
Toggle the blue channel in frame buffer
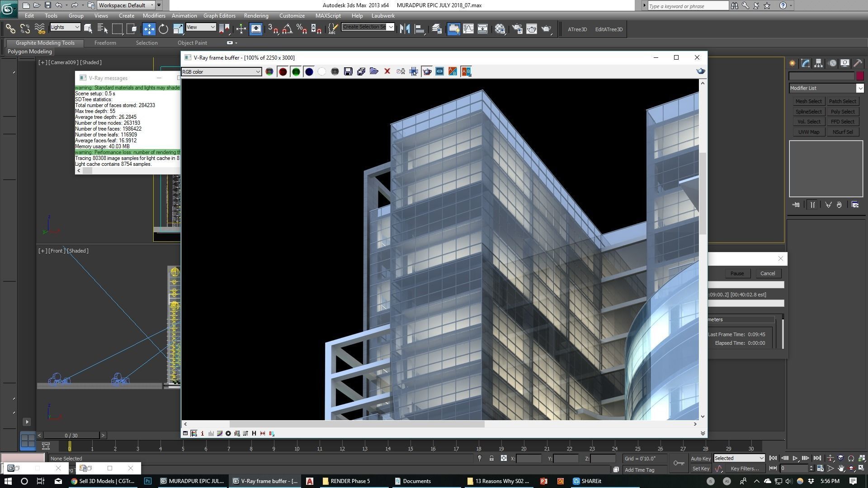click(x=309, y=71)
